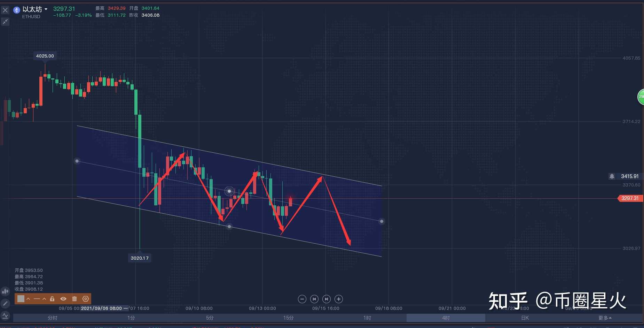The width and height of the screenshot is (644, 328).
Task: Expand the chevron beside the line style
Action: (44, 299)
